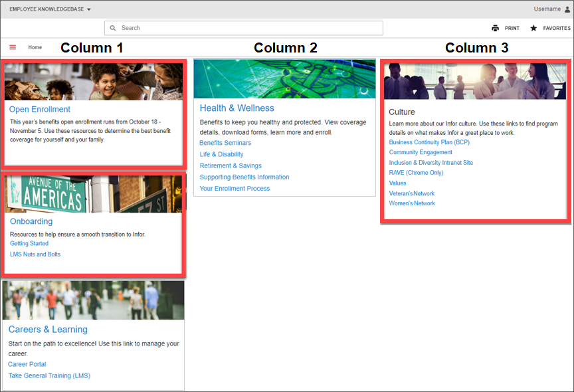Open the Onboarding heading link
Screen dimensions: 574x392
[31, 221]
